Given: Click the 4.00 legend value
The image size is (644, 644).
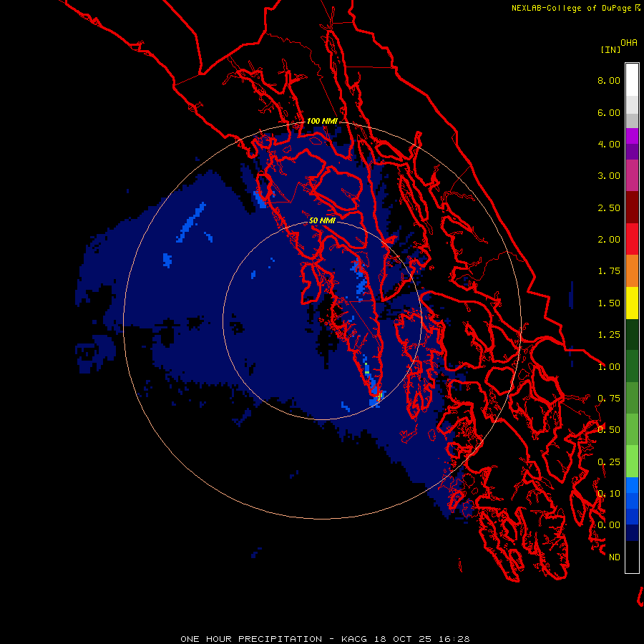Looking at the screenshot, I should 609,144.
